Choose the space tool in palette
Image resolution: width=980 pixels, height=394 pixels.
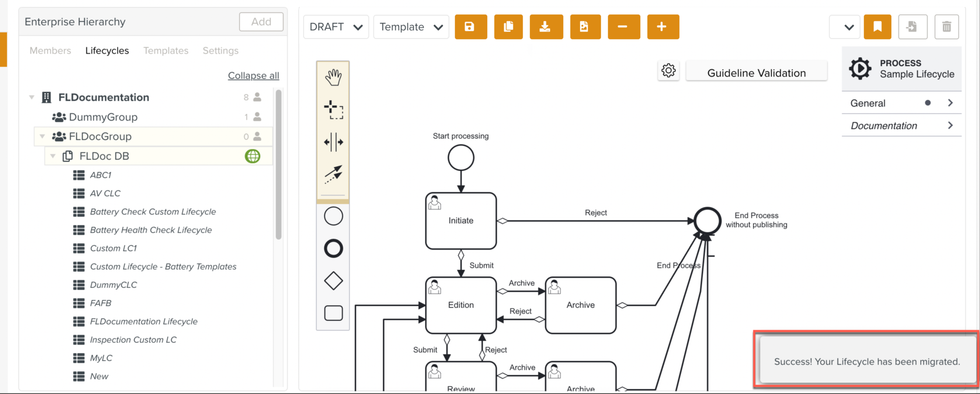tap(333, 142)
